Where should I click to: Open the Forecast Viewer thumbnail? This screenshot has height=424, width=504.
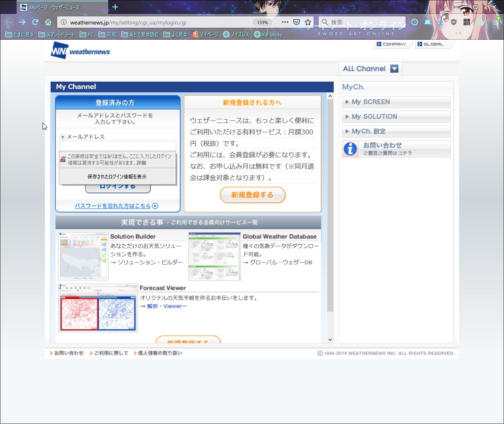[x=98, y=308]
